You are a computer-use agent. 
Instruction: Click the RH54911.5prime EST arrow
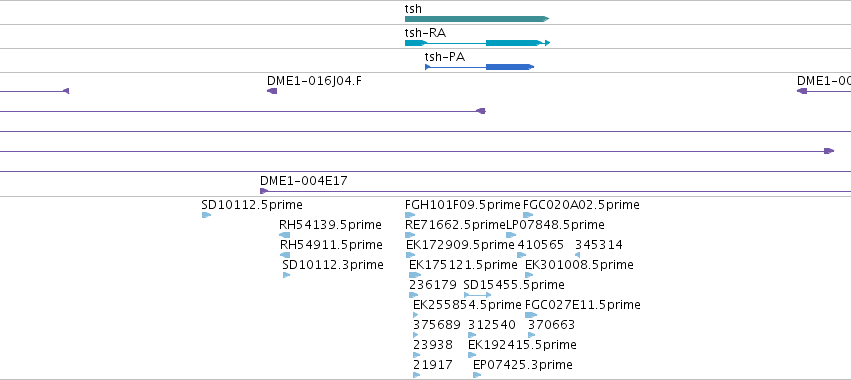pos(285,255)
